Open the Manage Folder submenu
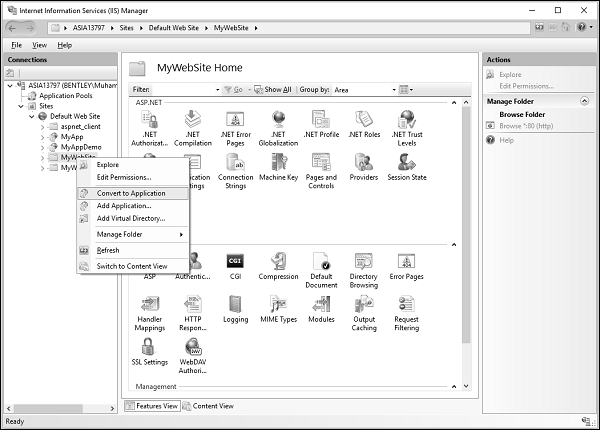Image resolution: width=600 pixels, height=430 pixels. click(132, 235)
